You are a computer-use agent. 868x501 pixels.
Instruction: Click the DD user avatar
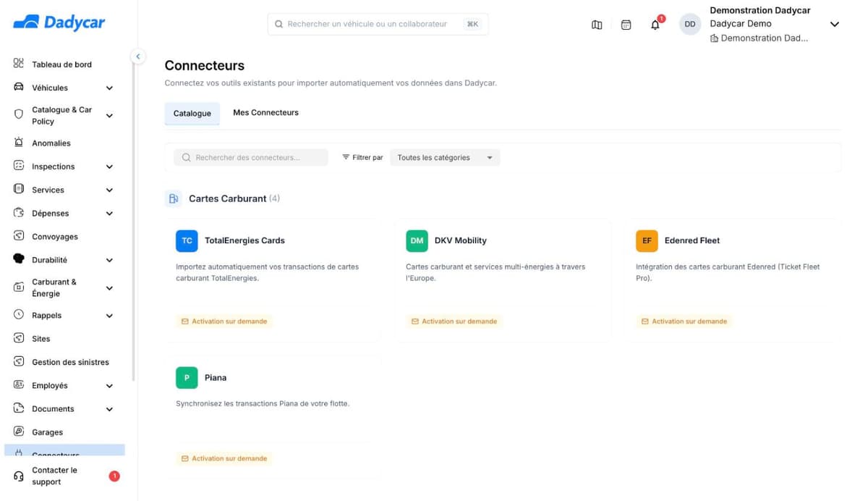pyautogui.click(x=690, y=24)
